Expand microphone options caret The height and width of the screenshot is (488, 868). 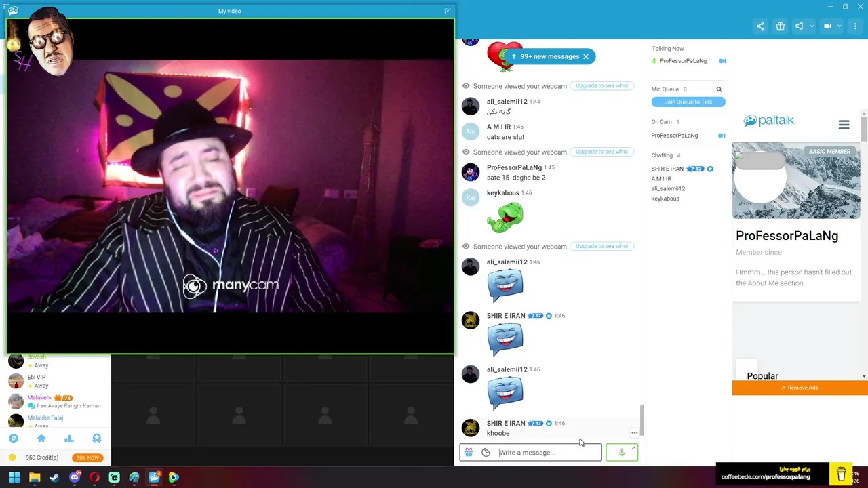tap(633, 448)
